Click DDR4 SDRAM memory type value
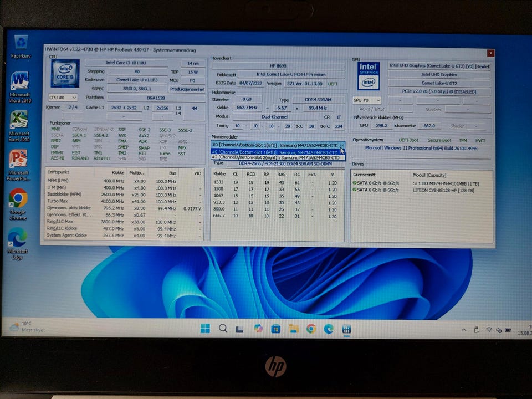The width and height of the screenshot is (532, 399). 318,100
